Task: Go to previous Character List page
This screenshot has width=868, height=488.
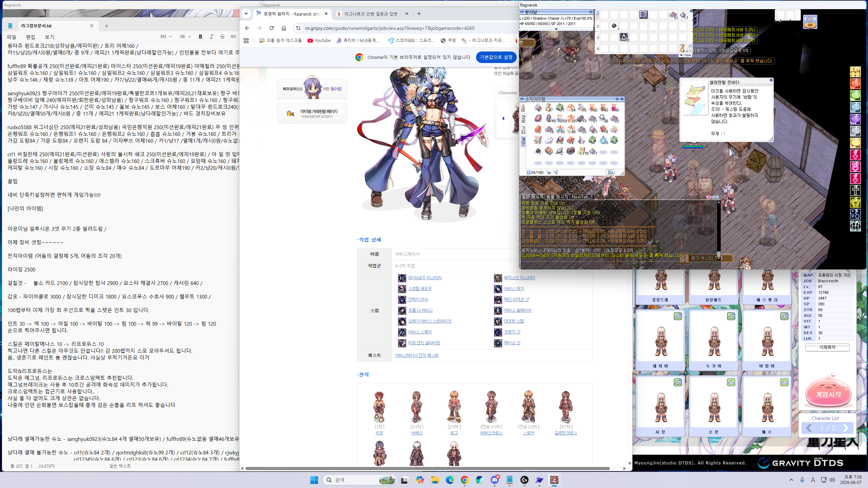Action: click(809, 428)
